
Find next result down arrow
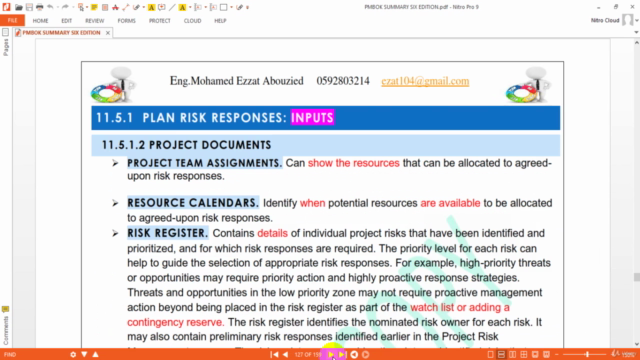coord(84,354)
